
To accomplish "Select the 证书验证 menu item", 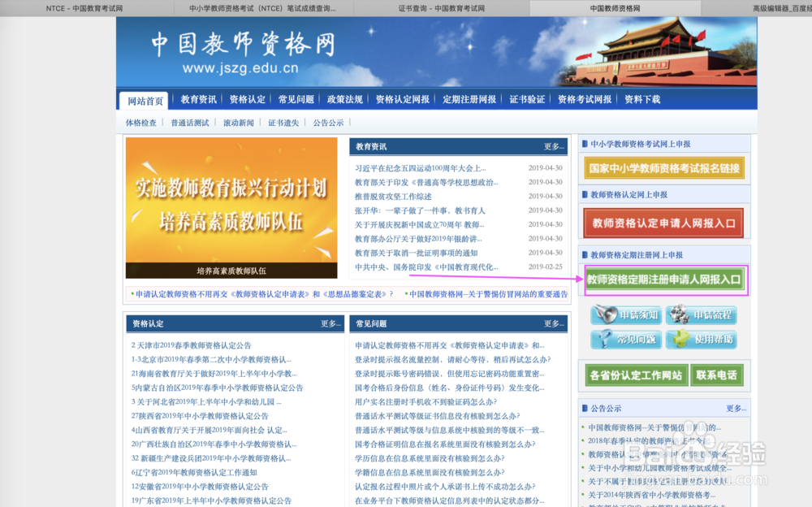I will (526, 98).
